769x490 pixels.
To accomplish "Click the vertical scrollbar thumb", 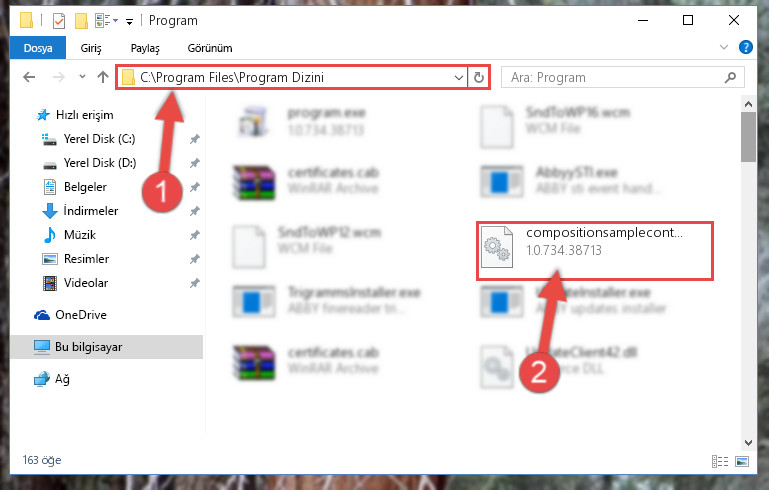I will pyautogui.click(x=748, y=136).
